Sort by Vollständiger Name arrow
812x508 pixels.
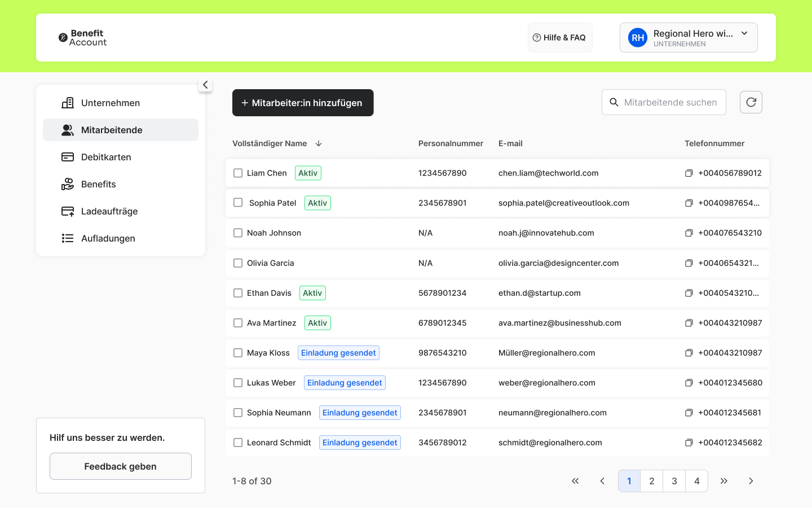[319, 143]
